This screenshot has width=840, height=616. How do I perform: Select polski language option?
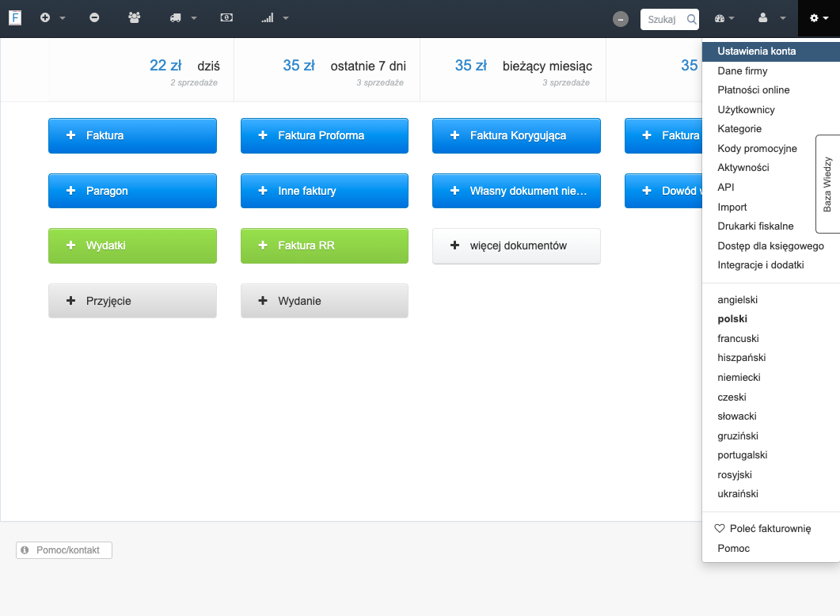click(x=771, y=319)
